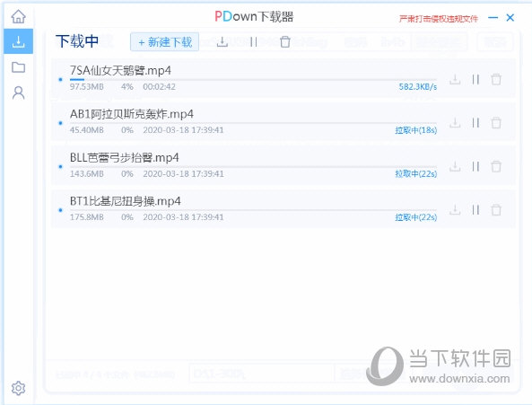The image size is (532, 405).
Task: Click the 582.3KB/s speed value
Action: [418, 86]
